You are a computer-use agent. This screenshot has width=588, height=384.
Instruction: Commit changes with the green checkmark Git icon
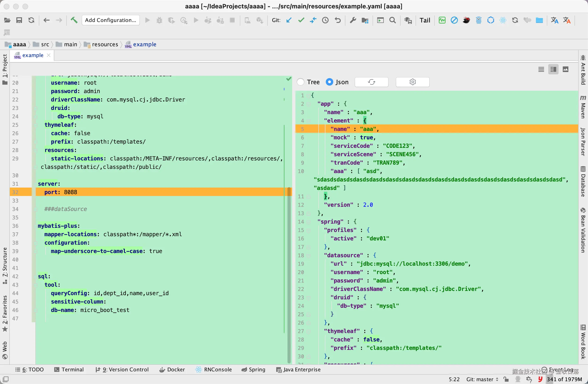coord(301,20)
